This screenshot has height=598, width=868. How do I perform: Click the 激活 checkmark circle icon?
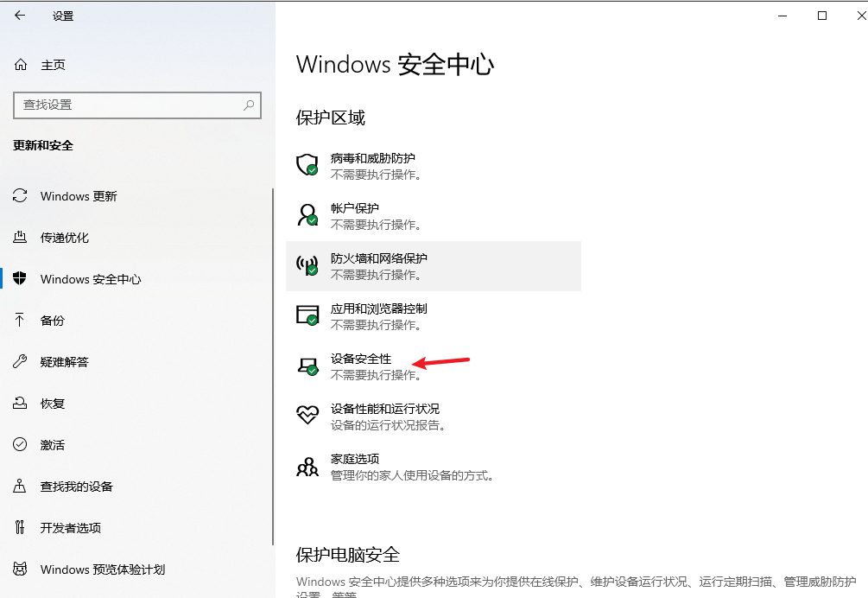coord(20,445)
